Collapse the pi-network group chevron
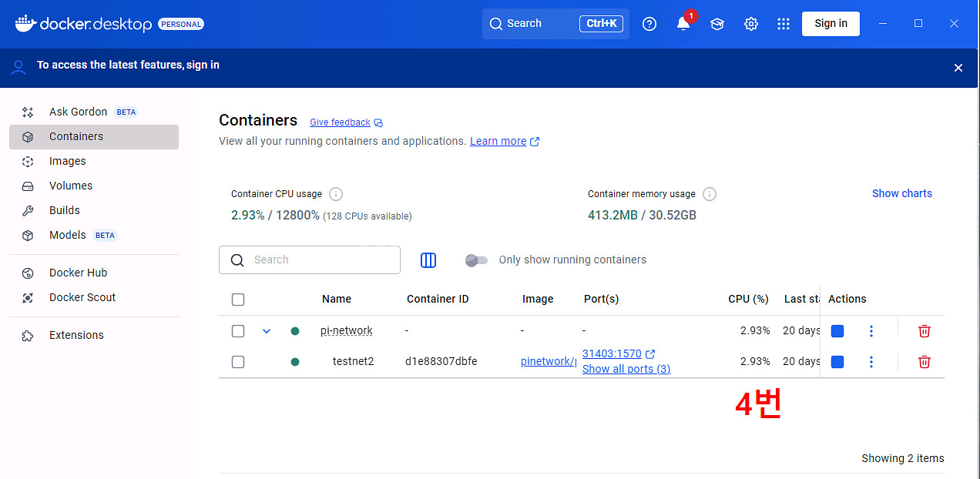 (x=267, y=331)
